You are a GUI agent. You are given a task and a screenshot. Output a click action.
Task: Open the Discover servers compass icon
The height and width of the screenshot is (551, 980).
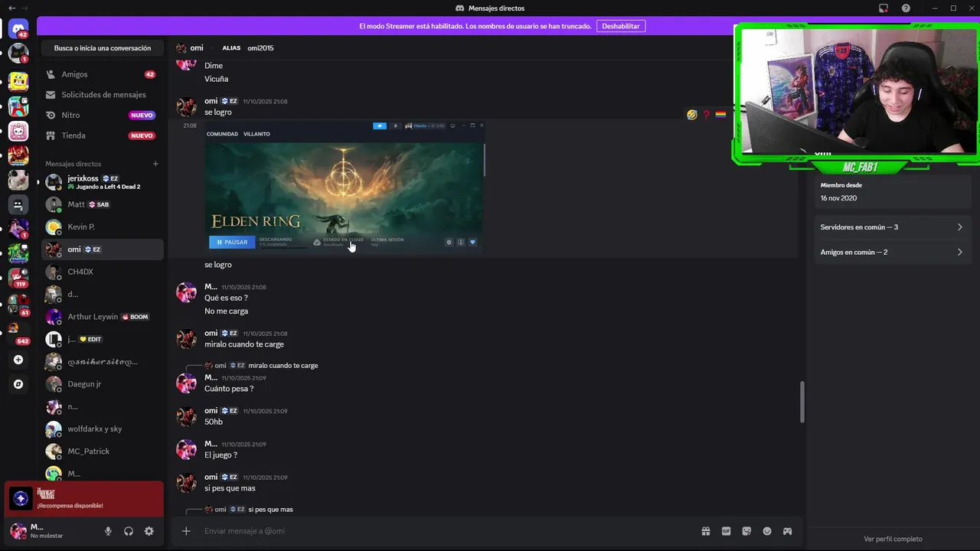tap(18, 384)
